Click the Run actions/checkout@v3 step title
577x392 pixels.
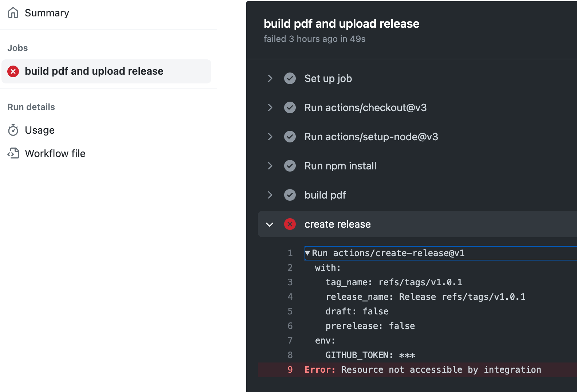click(x=365, y=108)
